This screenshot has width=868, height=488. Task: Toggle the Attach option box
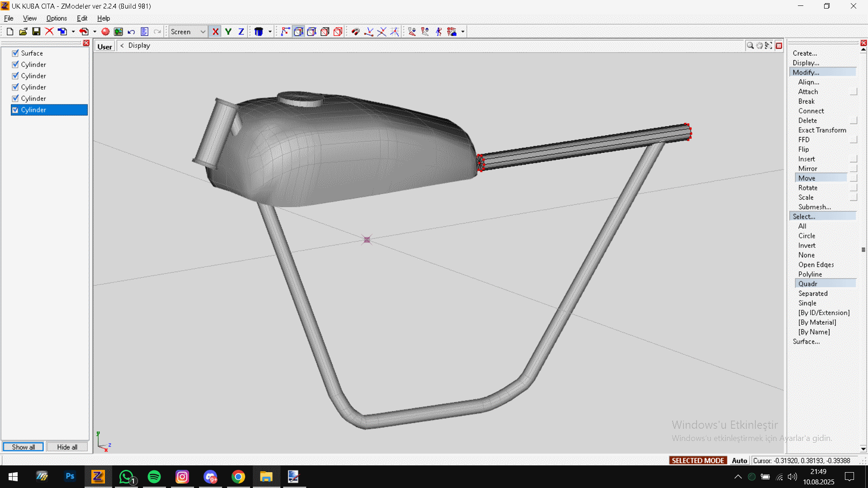tap(854, 92)
